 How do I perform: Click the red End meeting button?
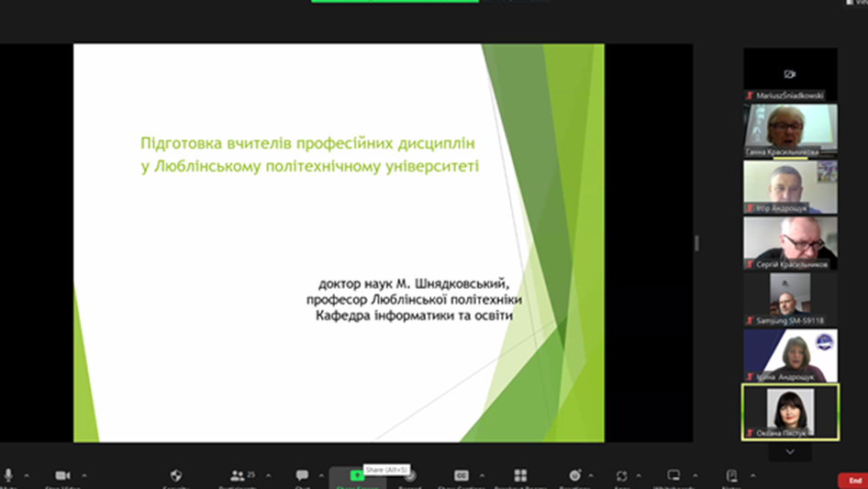click(x=853, y=480)
